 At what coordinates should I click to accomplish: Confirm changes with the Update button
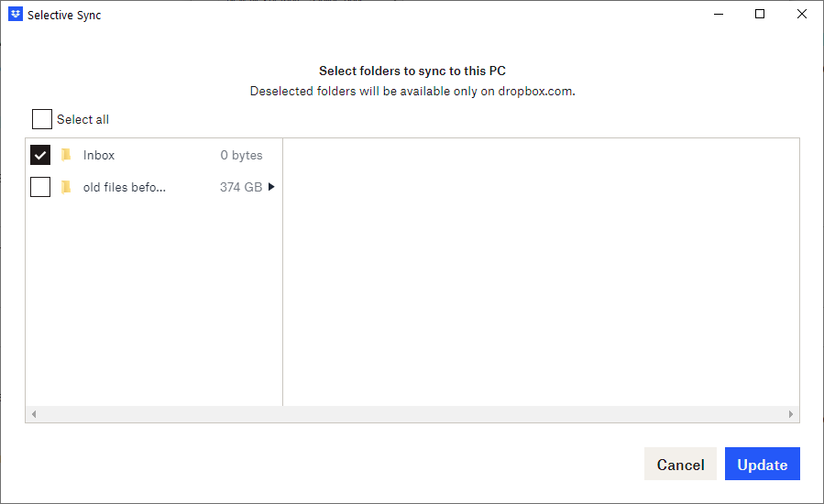(x=762, y=465)
